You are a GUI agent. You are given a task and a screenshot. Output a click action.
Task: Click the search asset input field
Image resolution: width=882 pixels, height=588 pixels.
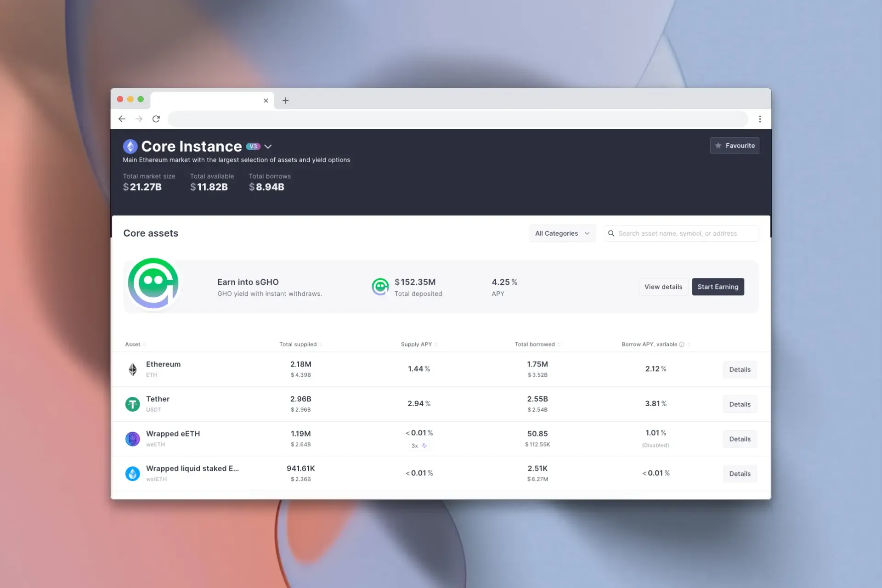681,233
